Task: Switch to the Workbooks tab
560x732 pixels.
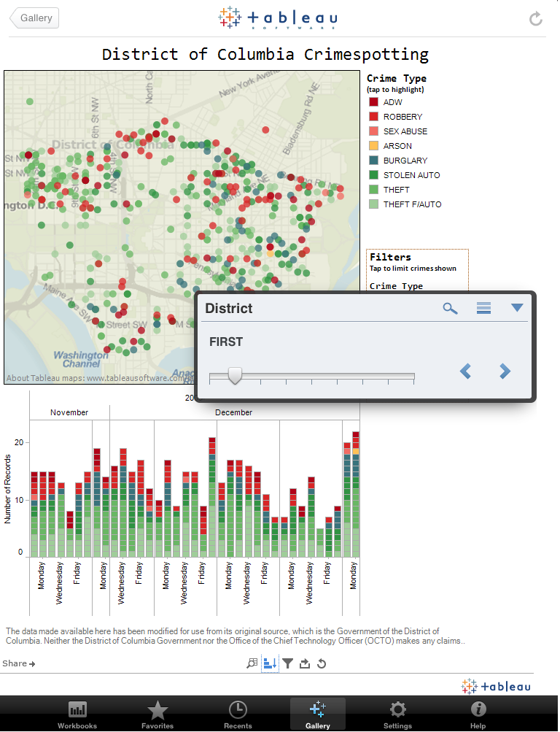Action: [77, 713]
